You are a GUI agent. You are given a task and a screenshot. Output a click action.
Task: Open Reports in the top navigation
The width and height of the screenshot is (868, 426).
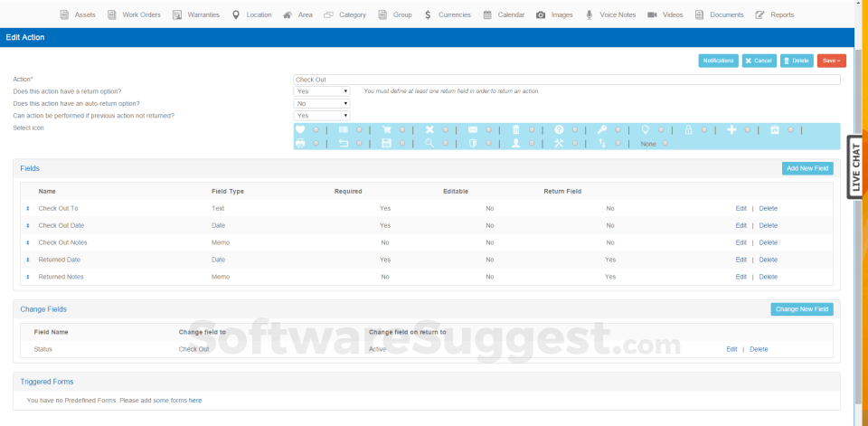(775, 15)
